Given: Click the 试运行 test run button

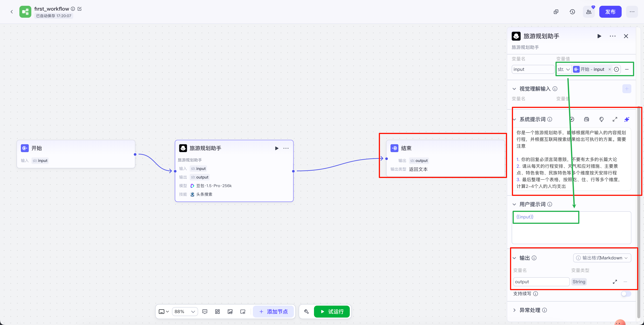Looking at the screenshot, I should tap(332, 312).
